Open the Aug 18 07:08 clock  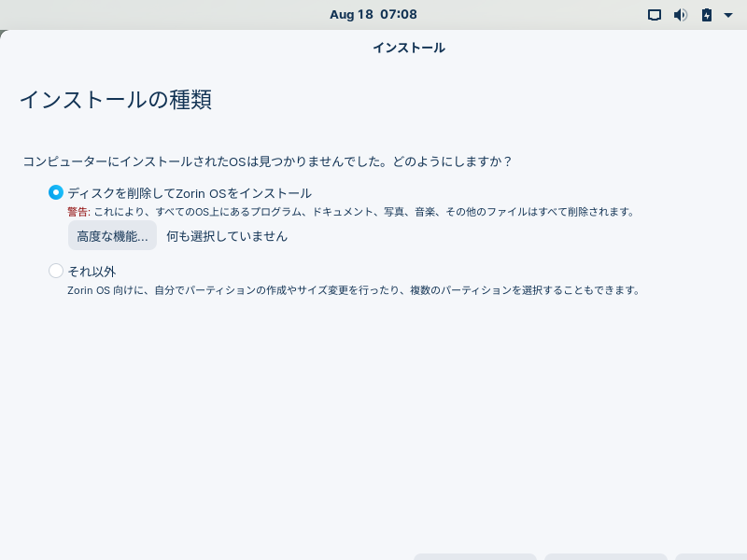pos(373,14)
